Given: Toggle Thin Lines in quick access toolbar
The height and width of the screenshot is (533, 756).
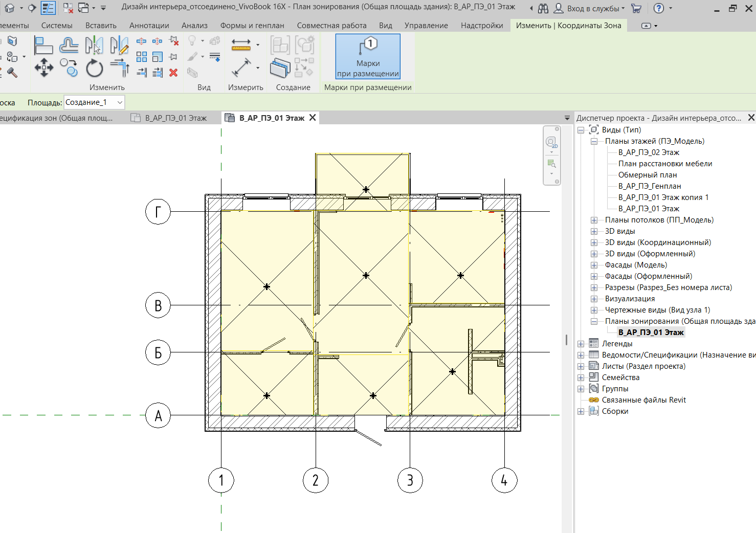Looking at the screenshot, I should click(48, 8).
